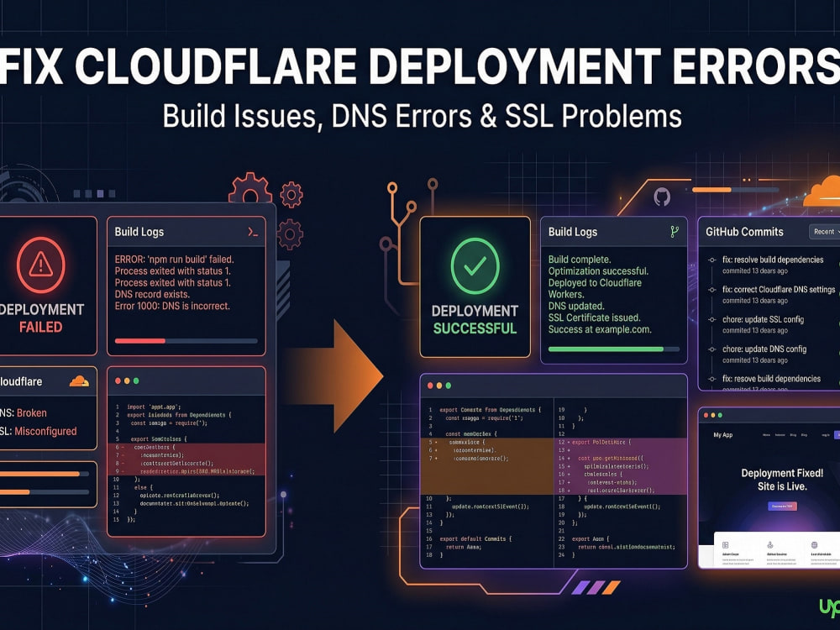Screen dimensions: 840x630
Task: Select log line "ERROR: 'npm run build' failed."
Action: tap(174, 260)
